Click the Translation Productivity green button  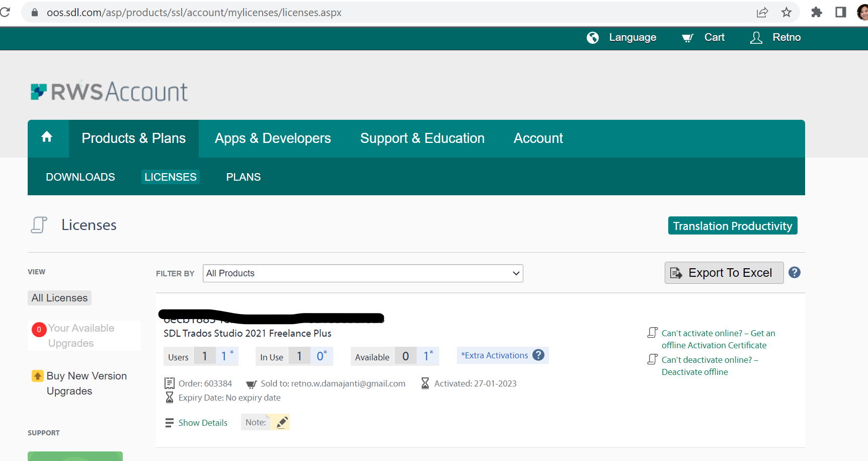[x=732, y=225]
